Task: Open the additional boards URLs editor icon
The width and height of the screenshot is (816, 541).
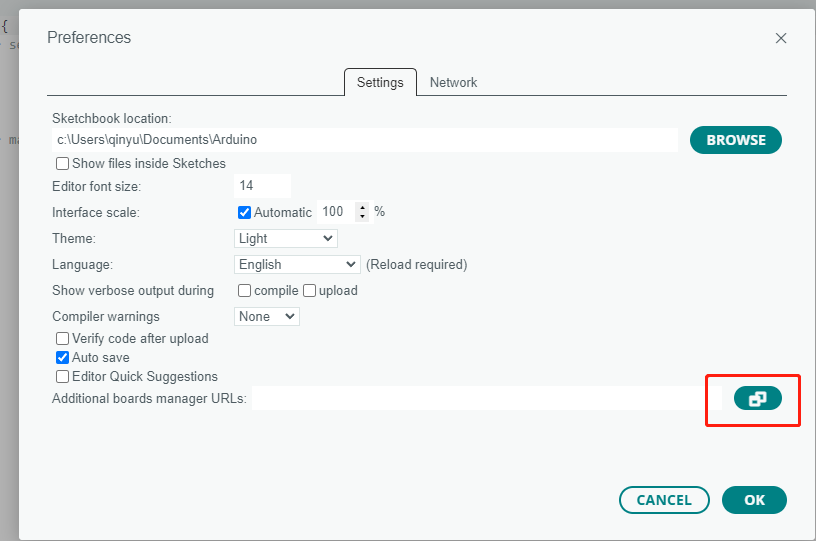Action: click(x=758, y=398)
